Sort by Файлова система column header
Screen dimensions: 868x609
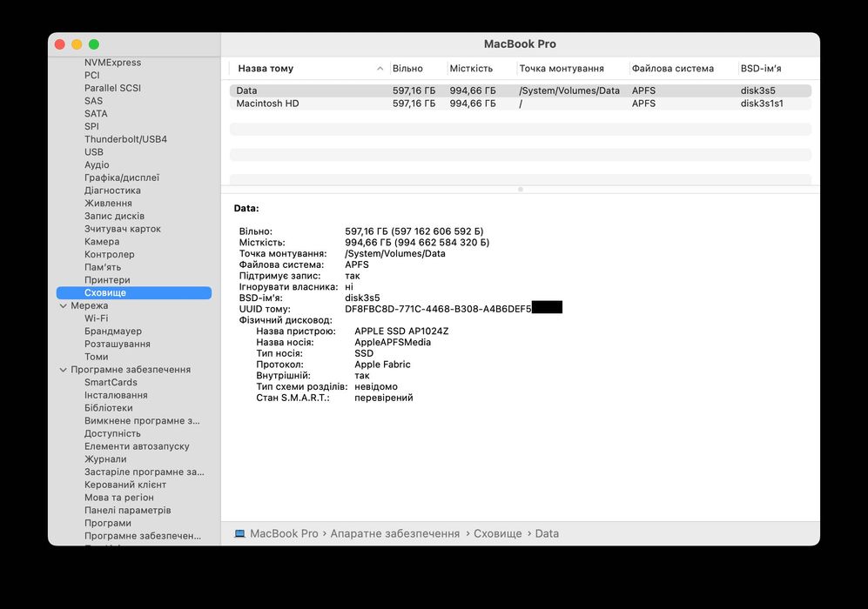pos(673,69)
